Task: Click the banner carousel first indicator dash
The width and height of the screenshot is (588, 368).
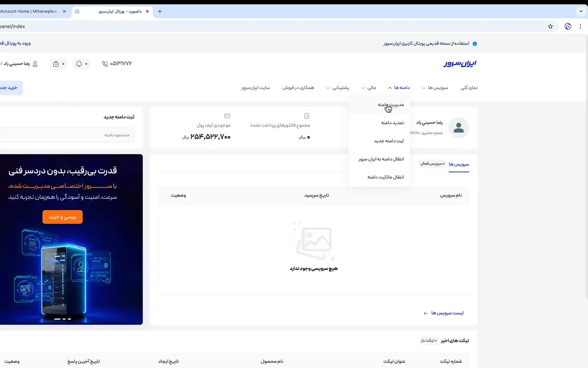Action: (x=57, y=319)
